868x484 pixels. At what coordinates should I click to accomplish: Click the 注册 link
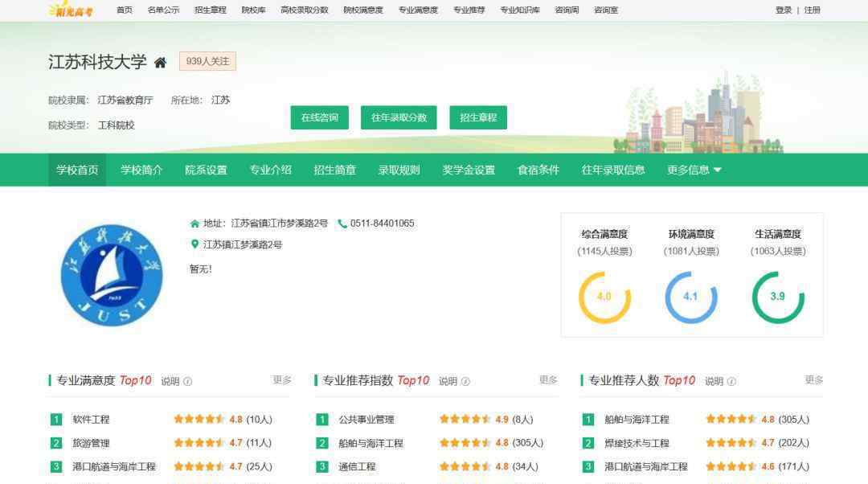pyautogui.click(x=812, y=10)
